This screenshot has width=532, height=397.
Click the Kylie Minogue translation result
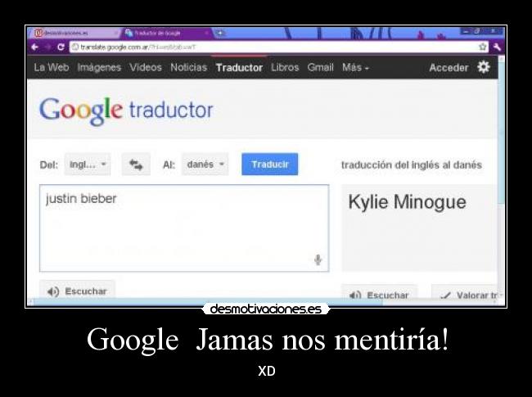[x=407, y=202]
